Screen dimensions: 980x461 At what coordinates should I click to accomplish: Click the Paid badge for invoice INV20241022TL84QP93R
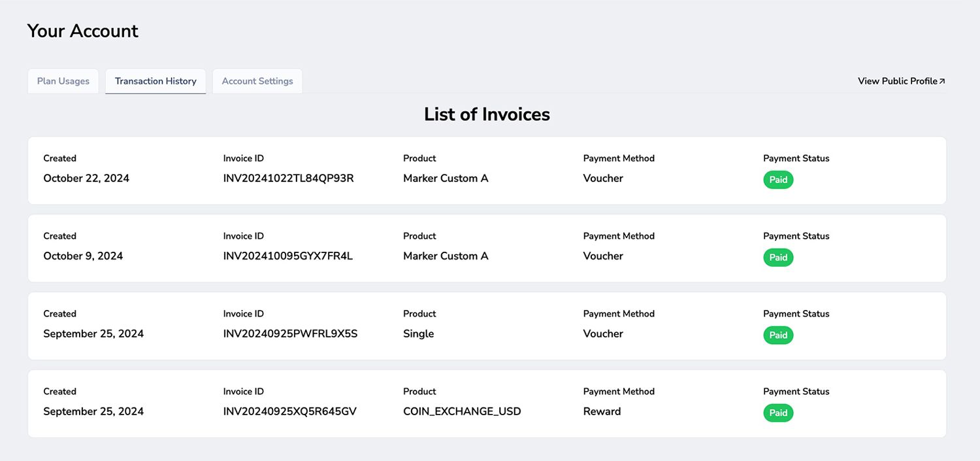[778, 180]
